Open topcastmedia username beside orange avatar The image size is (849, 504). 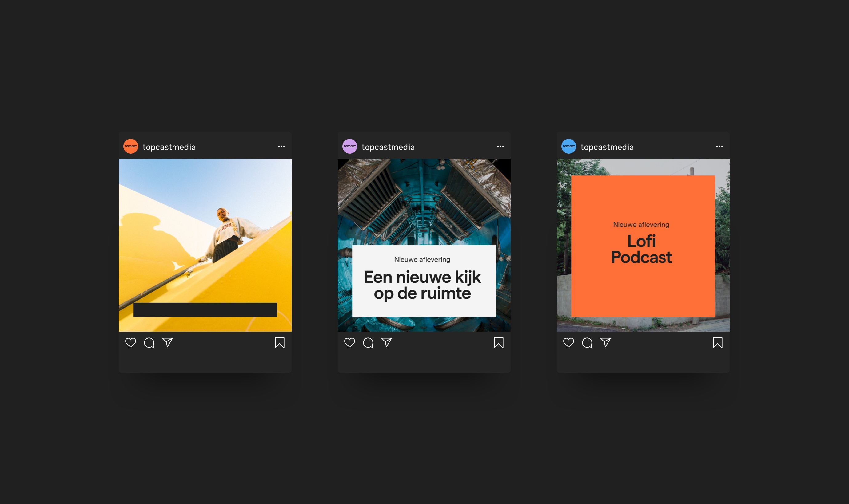tap(169, 147)
